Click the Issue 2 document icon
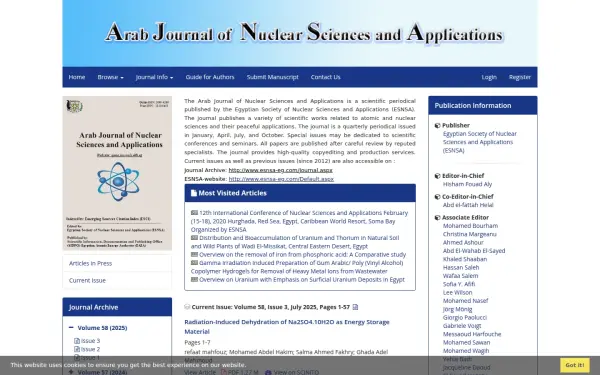This screenshot has height=375, width=600. click(x=77, y=349)
